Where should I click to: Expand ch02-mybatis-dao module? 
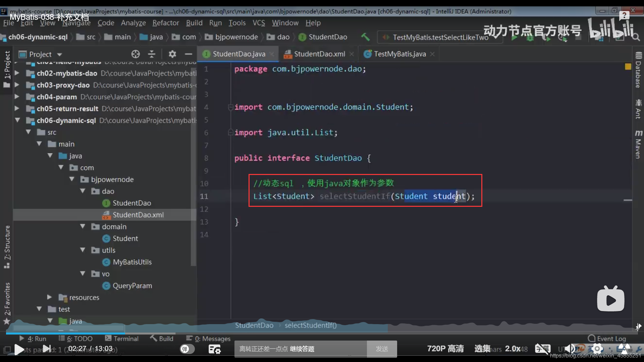pyautogui.click(x=17, y=73)
